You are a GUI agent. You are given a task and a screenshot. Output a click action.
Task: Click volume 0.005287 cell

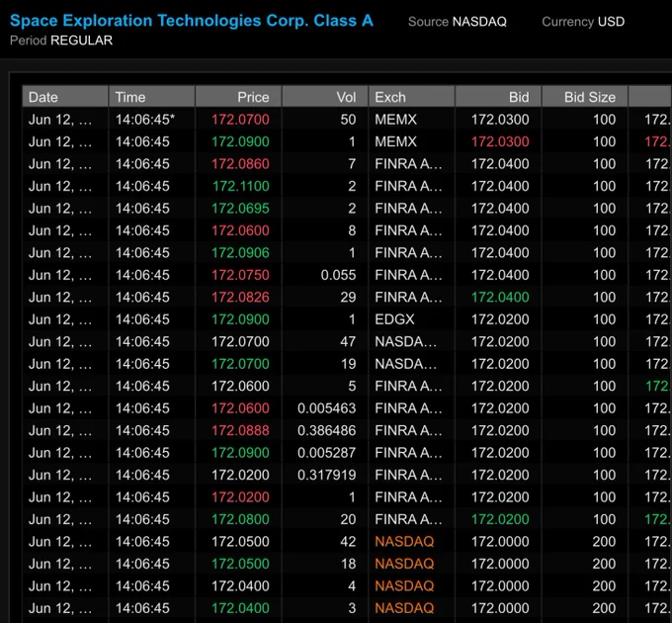[326, 453]
